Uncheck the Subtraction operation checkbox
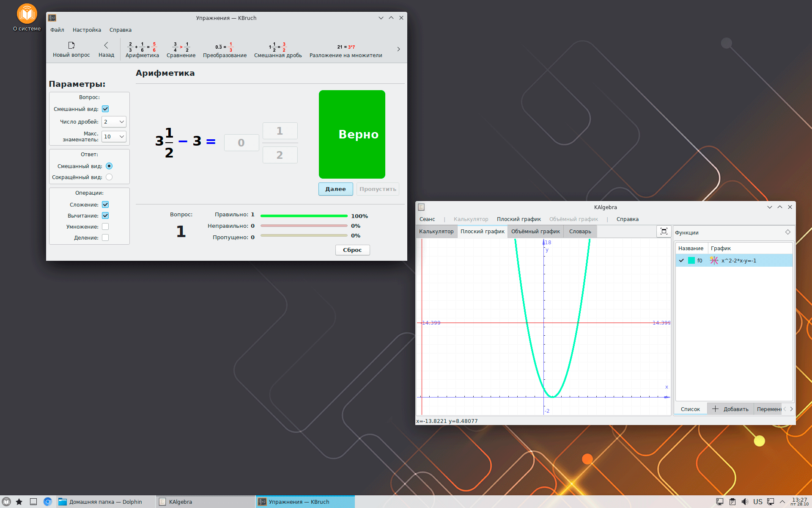Viewport: 812px width, 508px height. coord(105,215)
